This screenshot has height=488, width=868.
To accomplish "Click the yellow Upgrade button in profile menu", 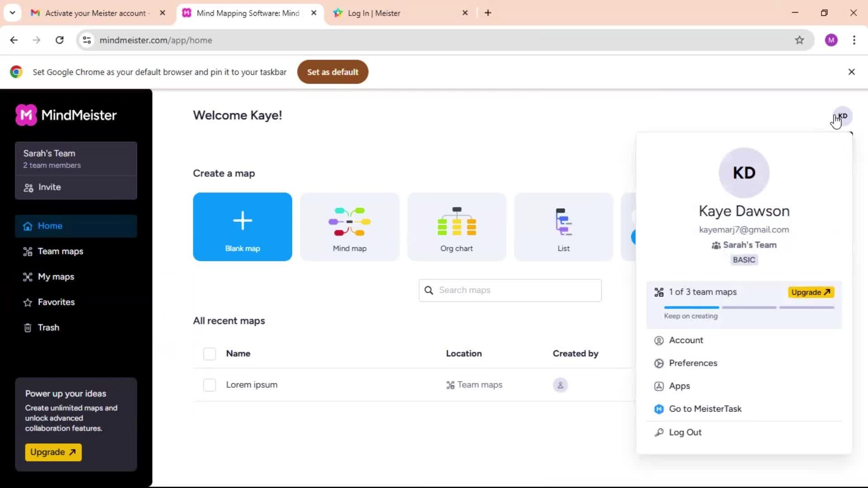I will (x=811, y=292).
